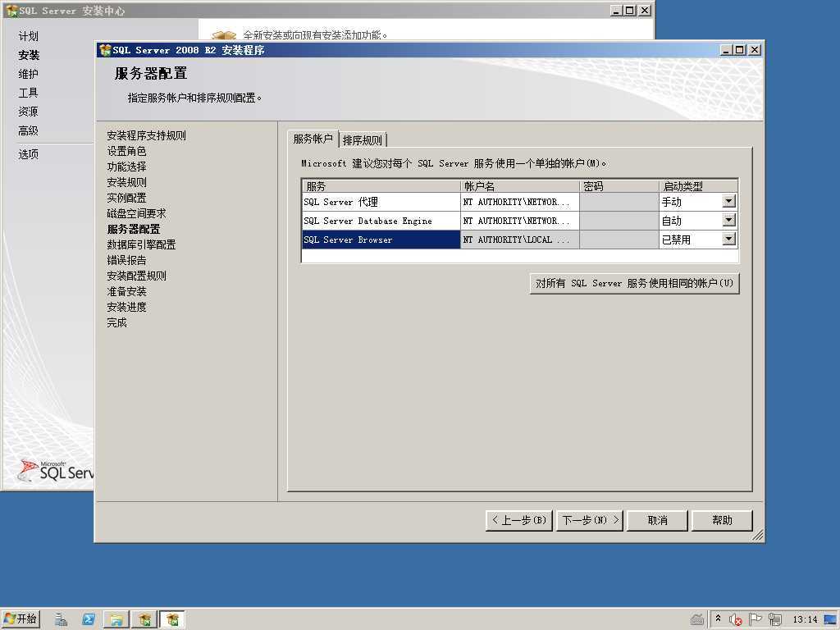Viewport: 840px width, 630px height.
Task: Select 选项 in Installation Center sidebar
Action: (29, 154)
